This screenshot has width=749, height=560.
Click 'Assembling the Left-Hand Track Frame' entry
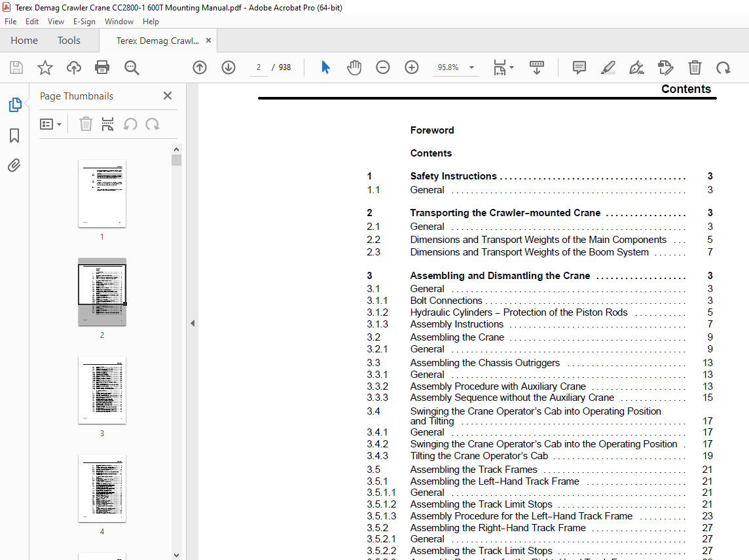[x=494, y=481]
